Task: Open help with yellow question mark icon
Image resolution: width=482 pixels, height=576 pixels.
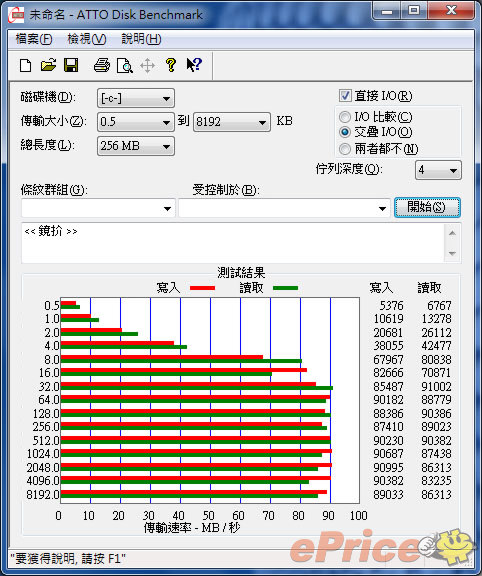Action: [170, 65]
